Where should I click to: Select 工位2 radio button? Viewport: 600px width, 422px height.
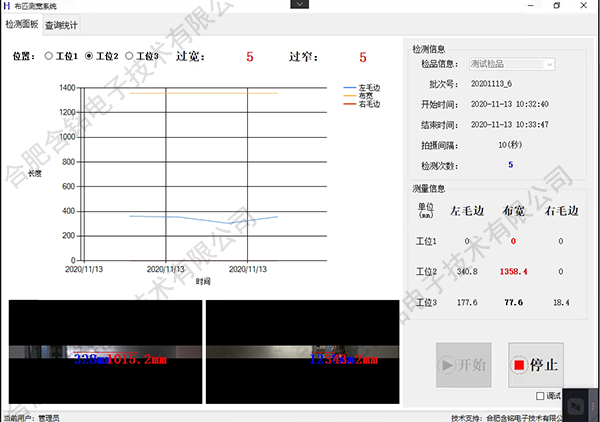tap(90, 56)
